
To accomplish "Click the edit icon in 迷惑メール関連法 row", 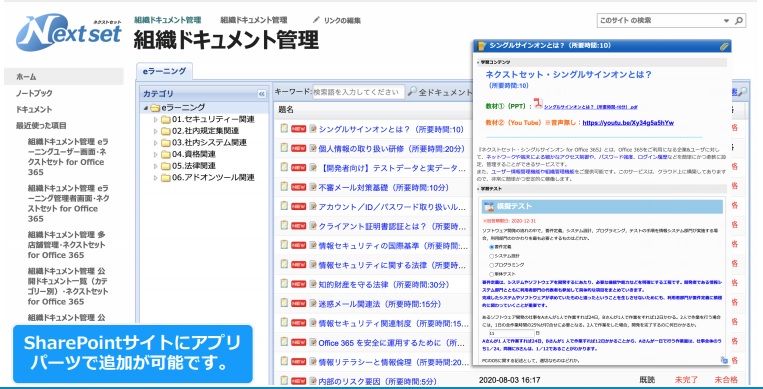I will coord(313,304).
